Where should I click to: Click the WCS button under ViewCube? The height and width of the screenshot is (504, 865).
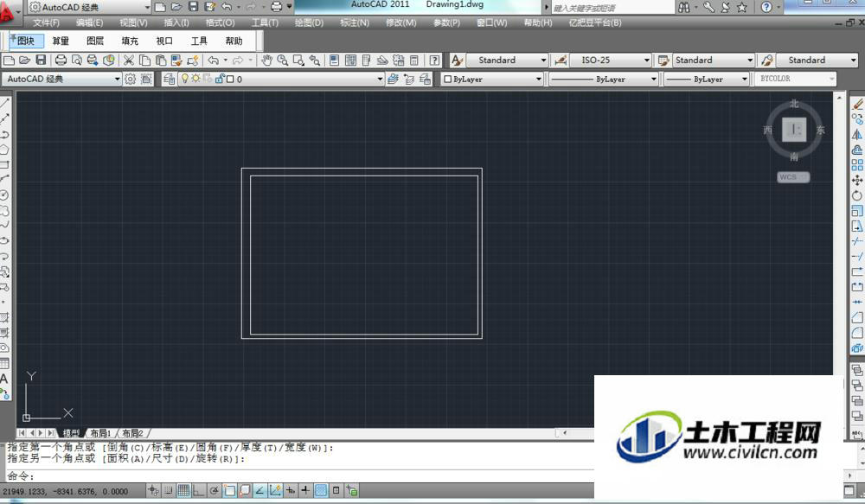pos(793,177)
